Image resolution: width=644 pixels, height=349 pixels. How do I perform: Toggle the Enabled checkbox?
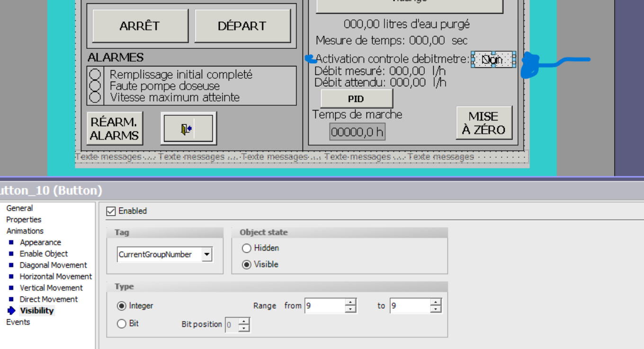coord(111,211)
